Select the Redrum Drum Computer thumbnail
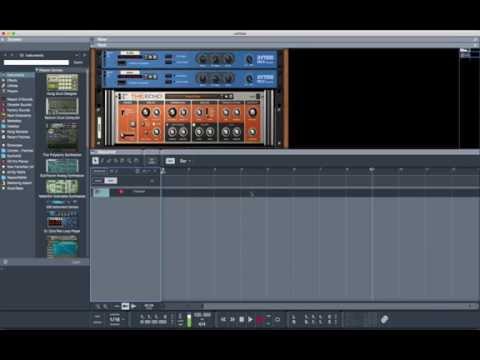480x360 pixels. click(x=62, y=107)
